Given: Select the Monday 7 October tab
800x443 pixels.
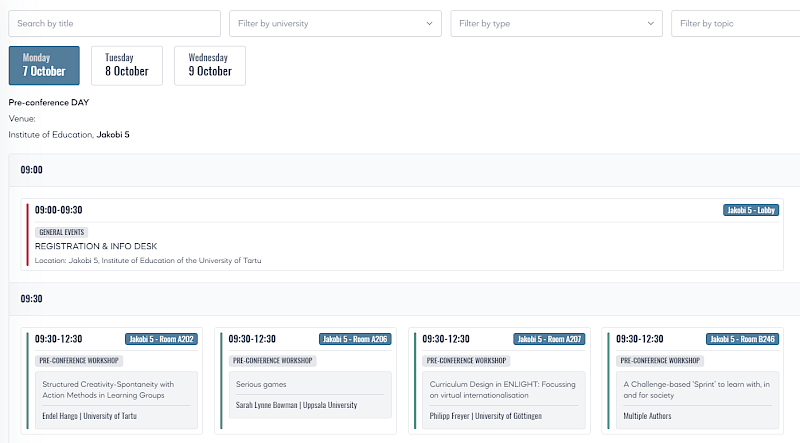Looking at the screenshot, I should coord(44,65).
